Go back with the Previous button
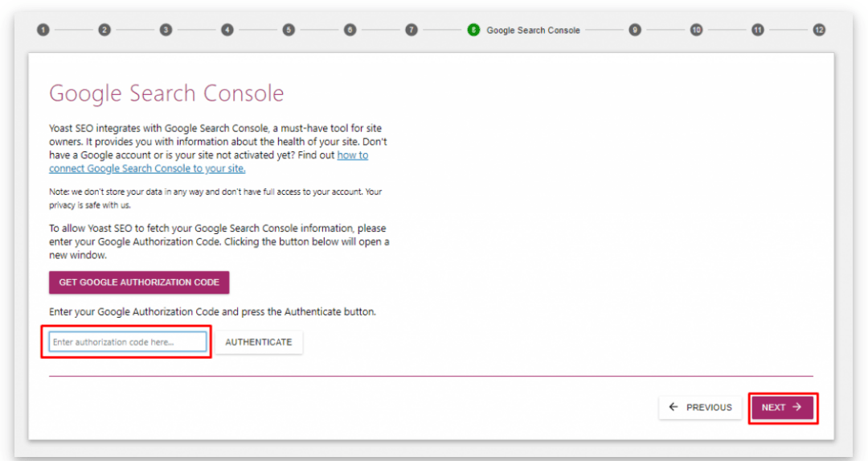The height and width of the screenshot is (461, 868). tap(700, 407)
